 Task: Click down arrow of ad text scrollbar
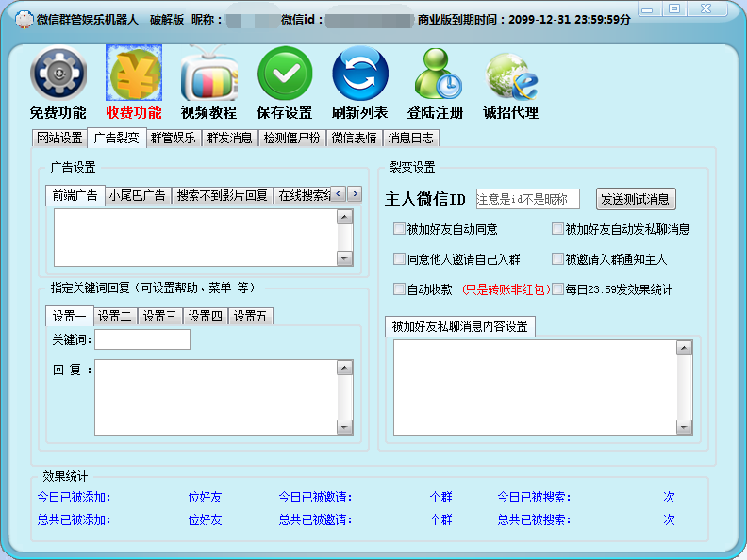click(x=344, y=258)
